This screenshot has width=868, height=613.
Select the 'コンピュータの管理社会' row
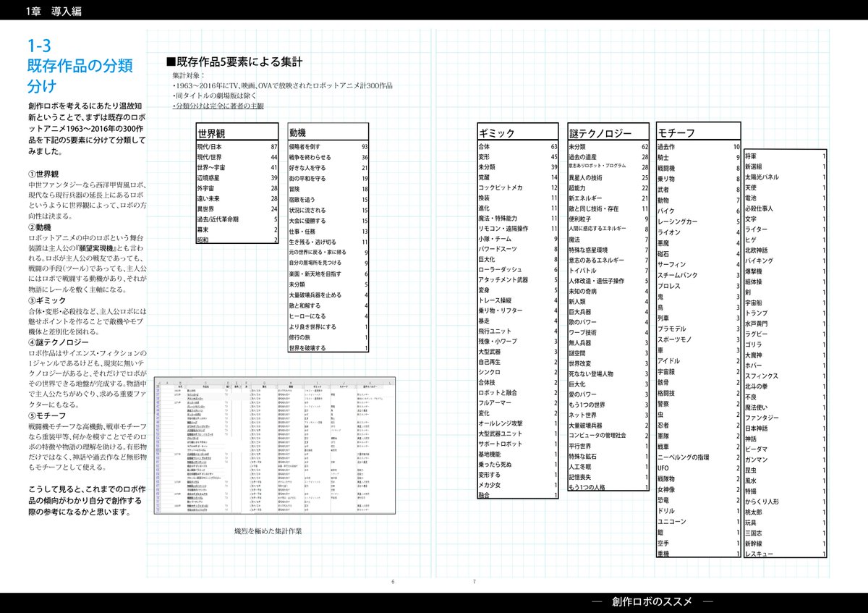coord(608,436)
